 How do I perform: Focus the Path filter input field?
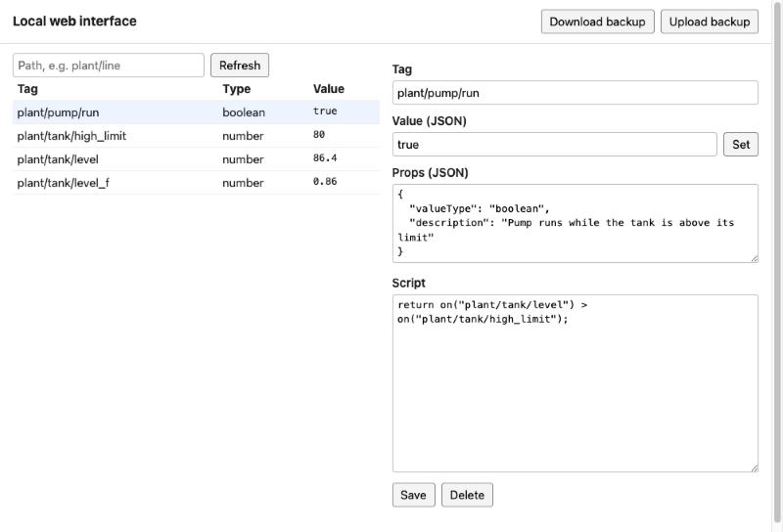coord(109,66)
